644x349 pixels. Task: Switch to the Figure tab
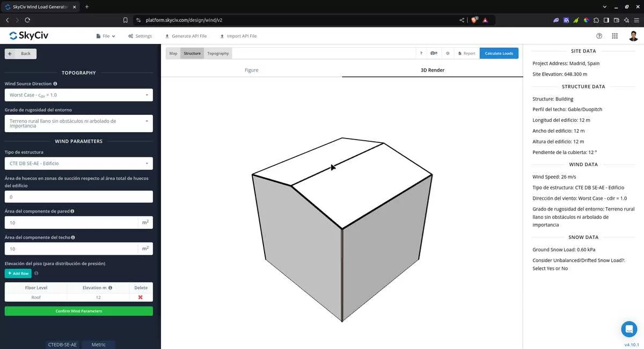[x=251, y=70]
